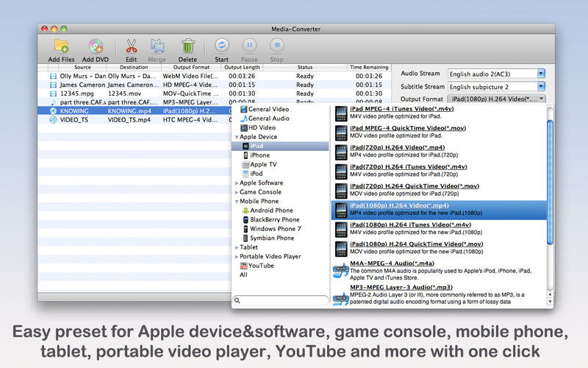588x368 pixels.
Task: Start conversion with the Start icon
Action: click(222, 46)
